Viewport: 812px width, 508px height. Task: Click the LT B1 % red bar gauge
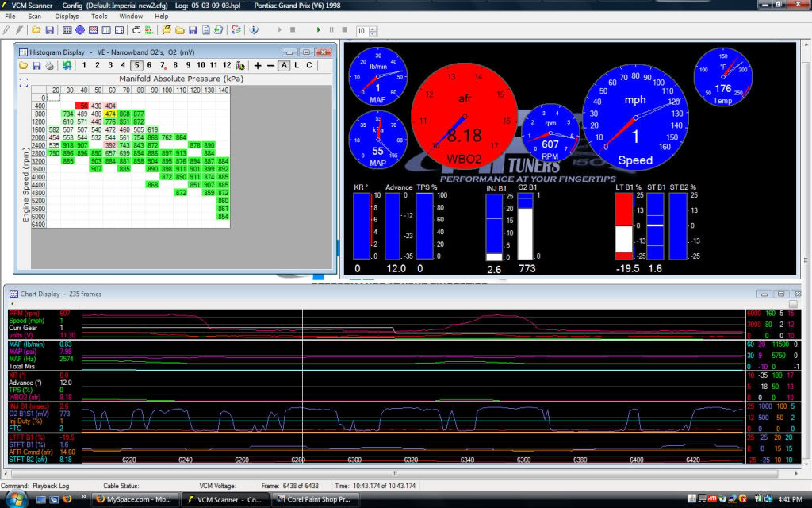624,226
